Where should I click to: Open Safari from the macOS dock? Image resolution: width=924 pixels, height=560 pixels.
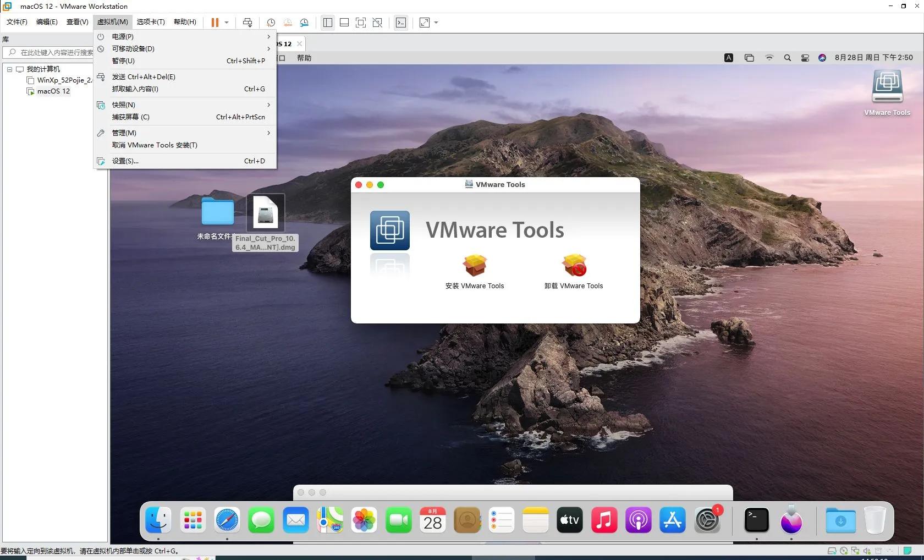(x=227, y=520)
